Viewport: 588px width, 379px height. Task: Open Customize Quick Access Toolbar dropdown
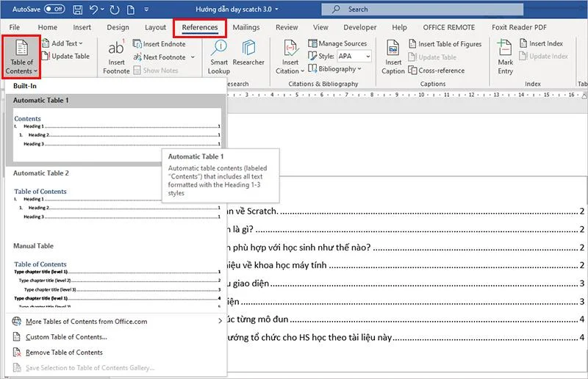[x=146, y=10]
